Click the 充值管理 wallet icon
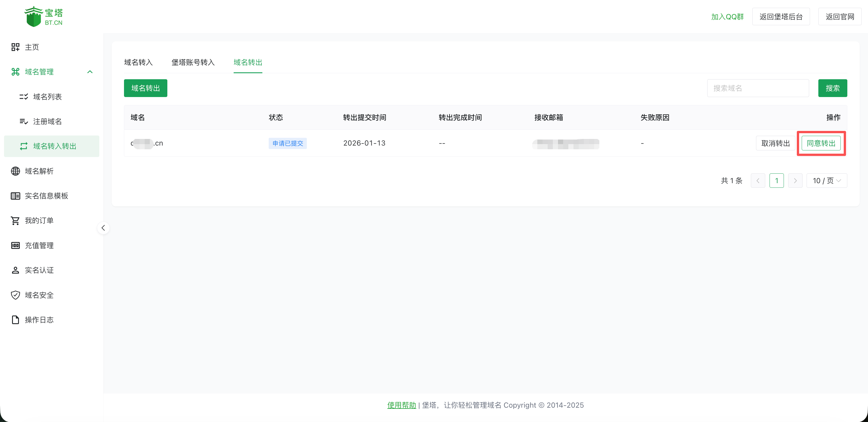The image size is (868, 422). pos(15,245)
